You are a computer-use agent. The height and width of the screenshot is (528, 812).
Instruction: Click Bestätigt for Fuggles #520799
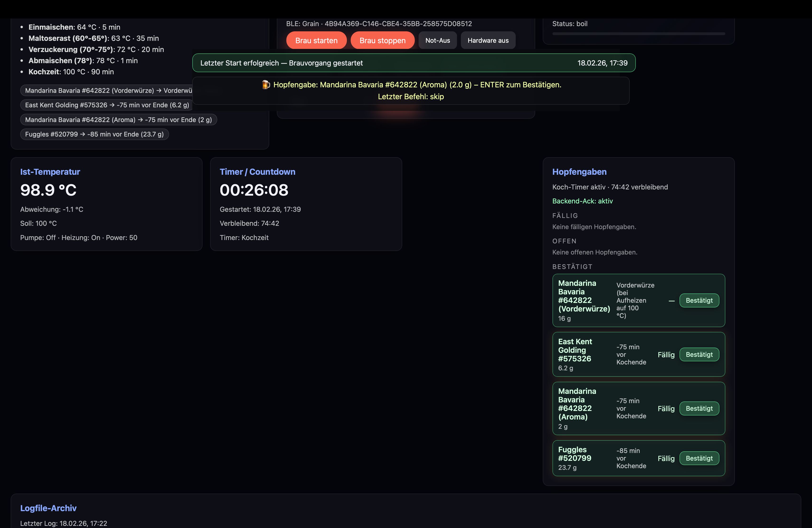pyautogui.click(x=699, y=458)
